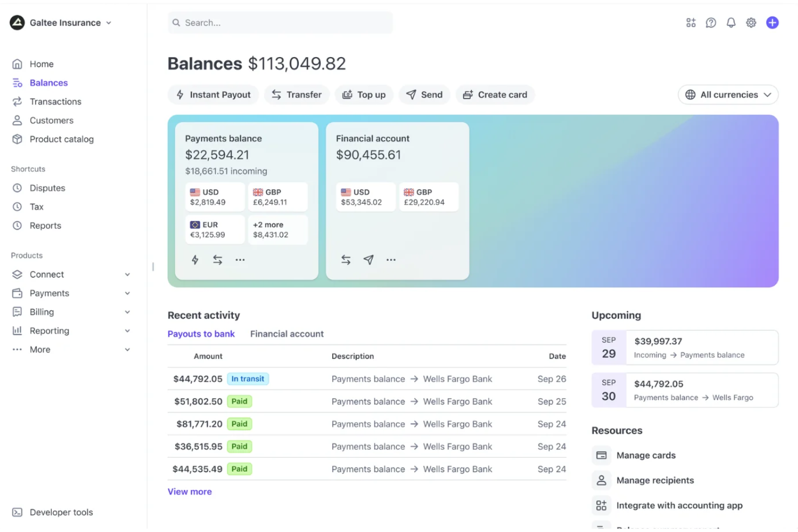
Task: Open more options via ellipsis on Payments balance card
Action: (x=240, y=260)
